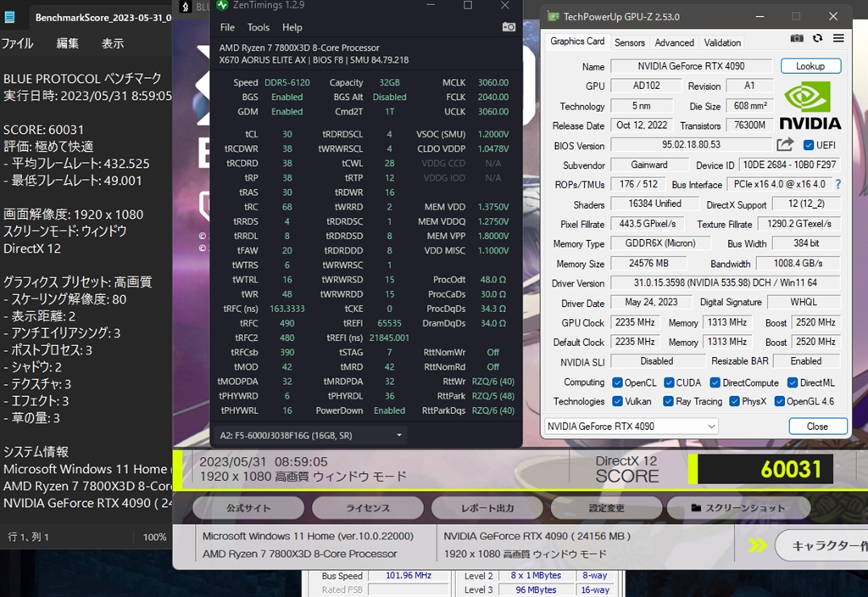Open the 編集 menu in Notepad
The width and height of the screenshot is (868, 597).
67,43
